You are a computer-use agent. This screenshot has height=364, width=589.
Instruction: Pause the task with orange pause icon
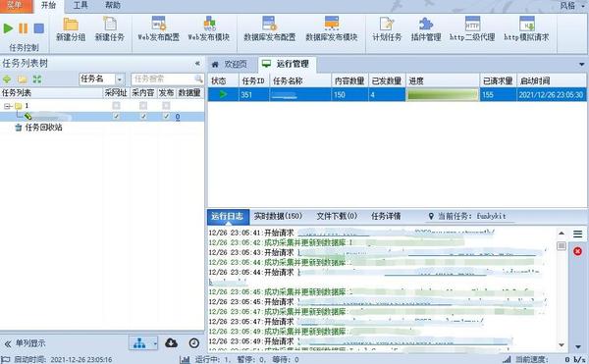click(24, 28)
